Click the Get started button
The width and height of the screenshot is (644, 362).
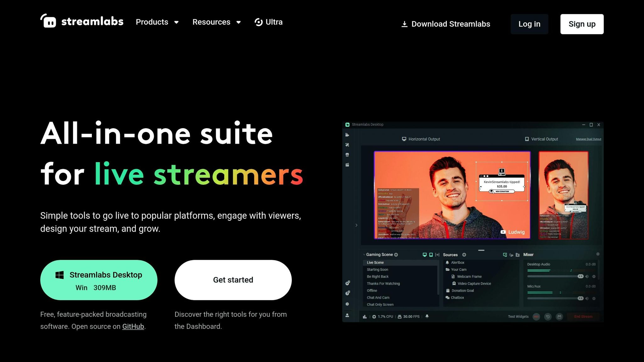click(x=233, y=280)
